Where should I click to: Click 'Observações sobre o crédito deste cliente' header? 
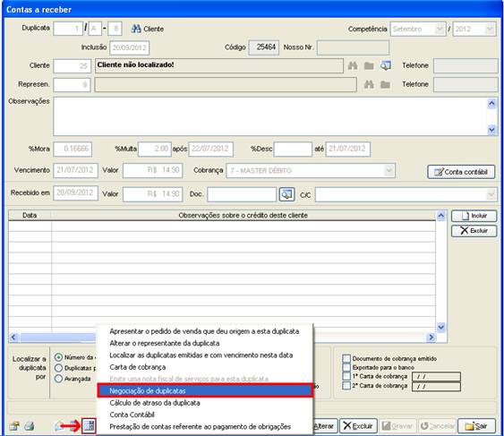(x=243, y=215)
